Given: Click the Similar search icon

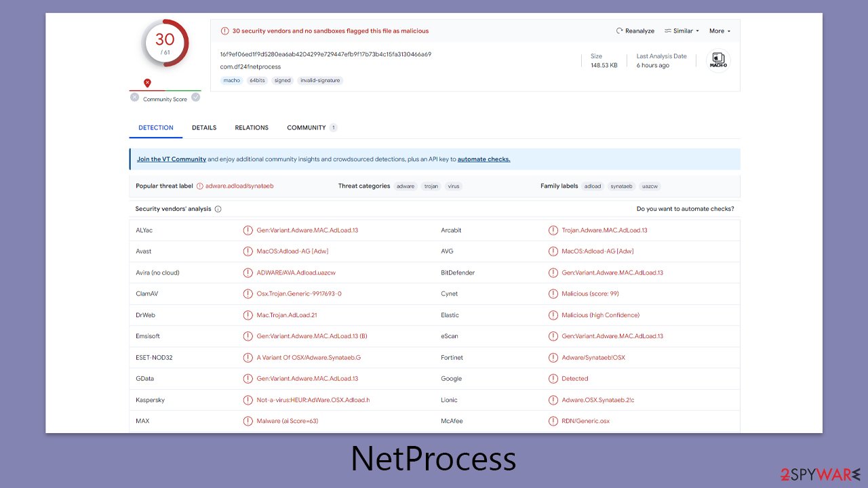Looking at the screenshot, I should click(668, 30).
